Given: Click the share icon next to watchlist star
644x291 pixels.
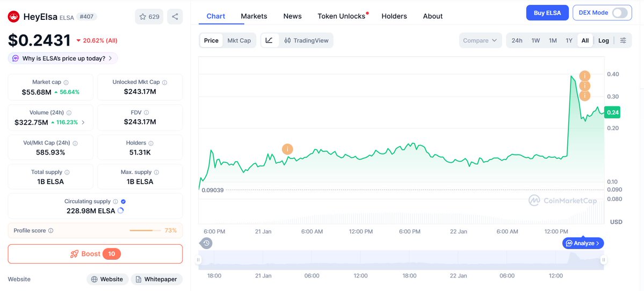Looking at the screenshot, I should click(x=175, y=17).
